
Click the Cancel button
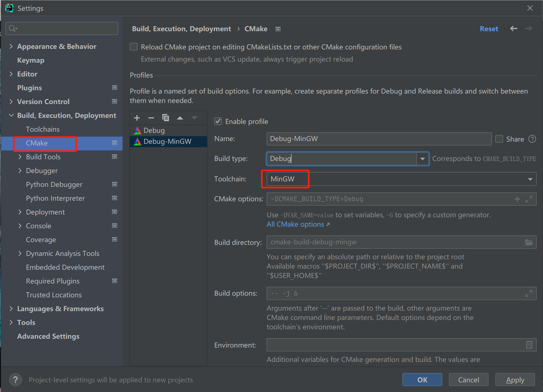[468, 380]
